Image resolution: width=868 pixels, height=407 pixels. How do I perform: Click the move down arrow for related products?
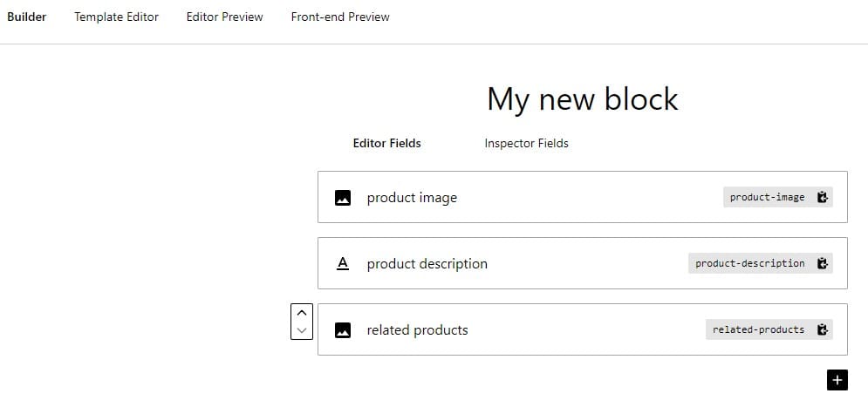[x=302, y=330]
